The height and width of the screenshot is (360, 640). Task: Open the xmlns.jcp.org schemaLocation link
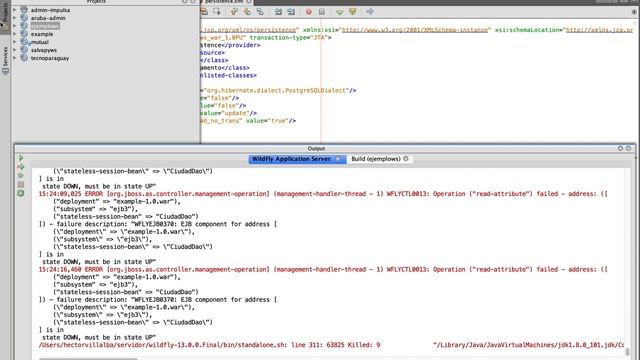coord(600,30)
